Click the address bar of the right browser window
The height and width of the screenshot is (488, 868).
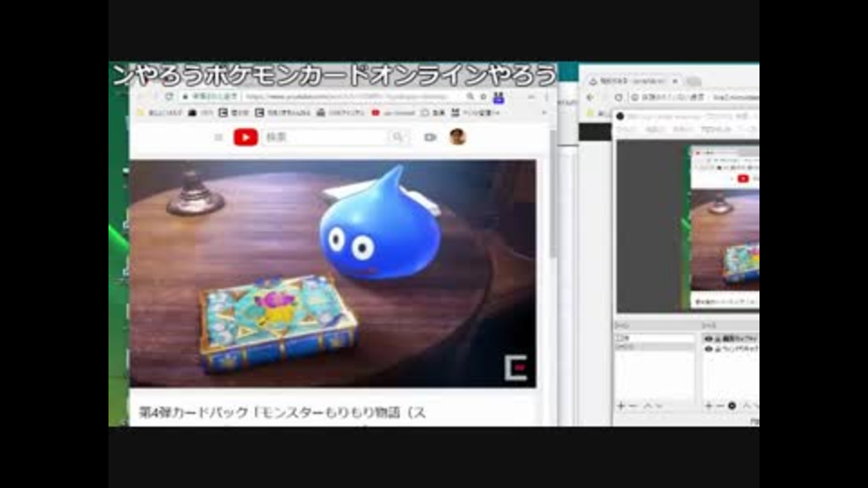[694, 98]
